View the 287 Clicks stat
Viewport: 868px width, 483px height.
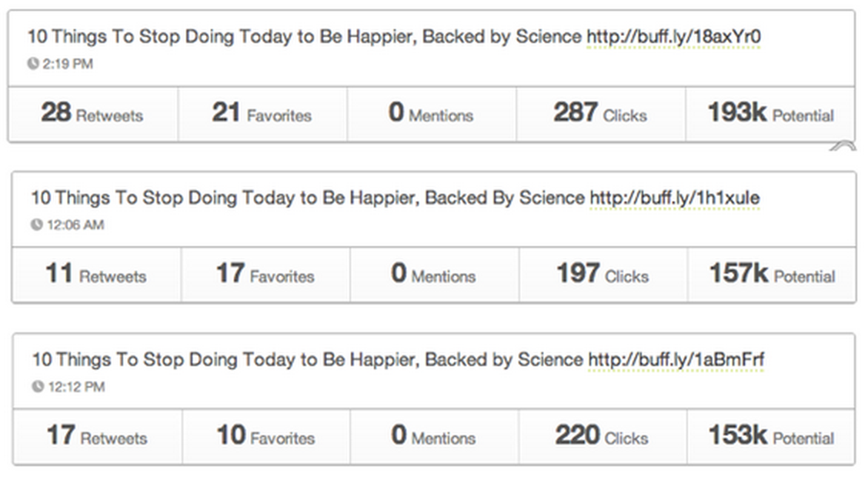pyautogui.click(x=601, y=113)
